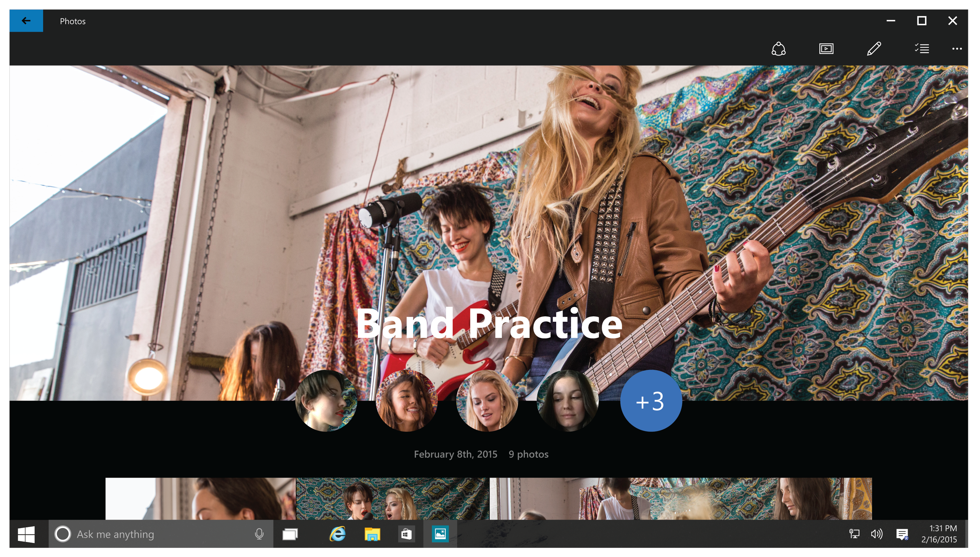This screenshot has height=557, width=980.
Task: Click the pencil Edit icon
Action: [874, 49]
